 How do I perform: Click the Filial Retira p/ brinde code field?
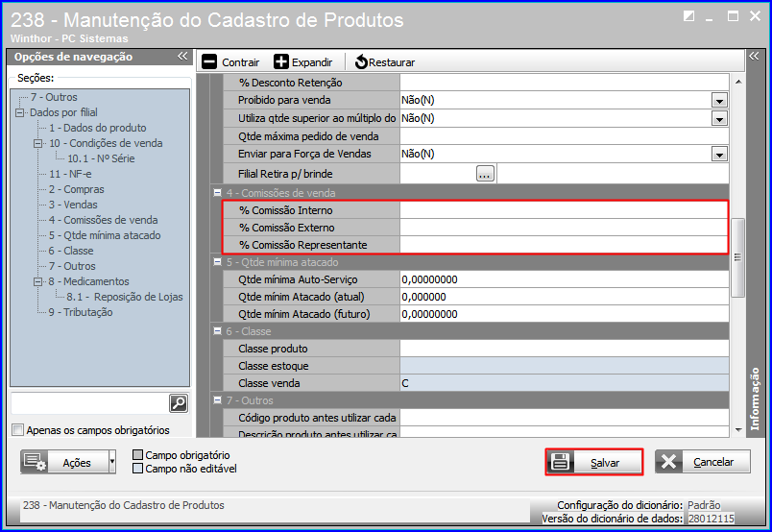(x=438, y=174)
